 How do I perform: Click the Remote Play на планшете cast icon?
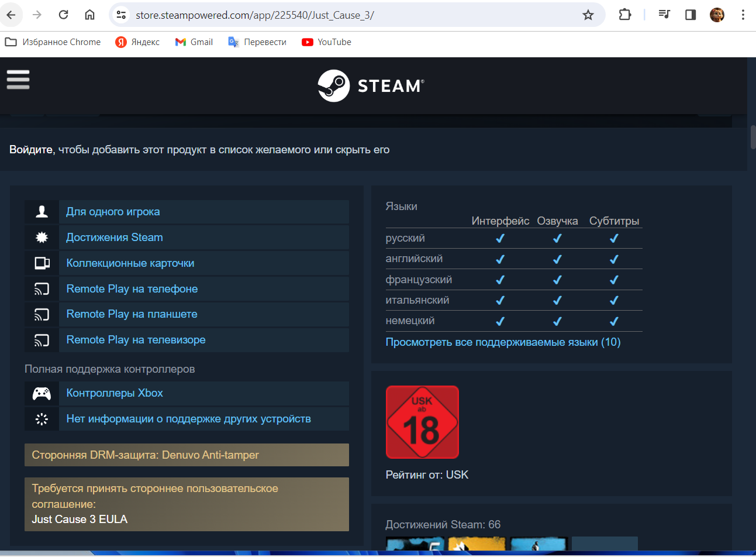42,314
